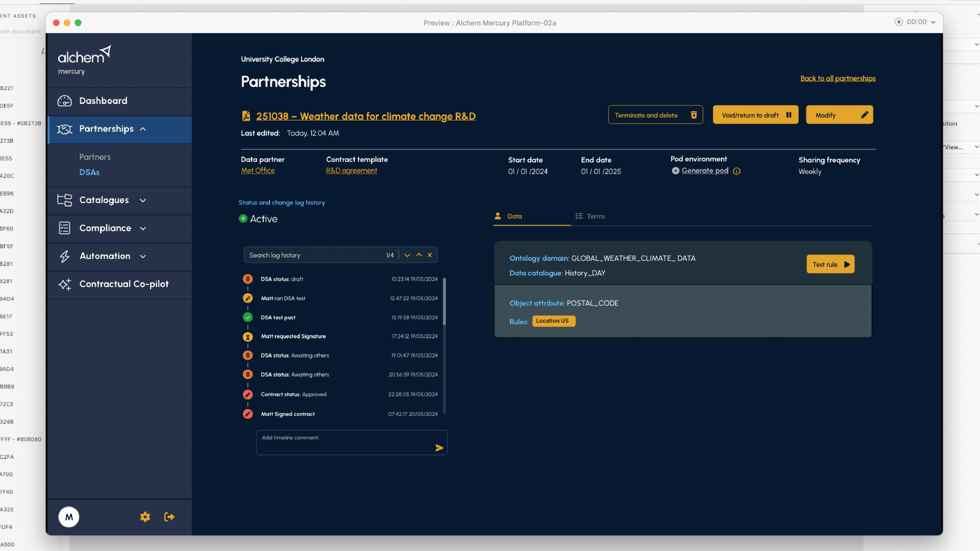Clear the log history search with X
This screenshot has width=980, height=551.
430,255
